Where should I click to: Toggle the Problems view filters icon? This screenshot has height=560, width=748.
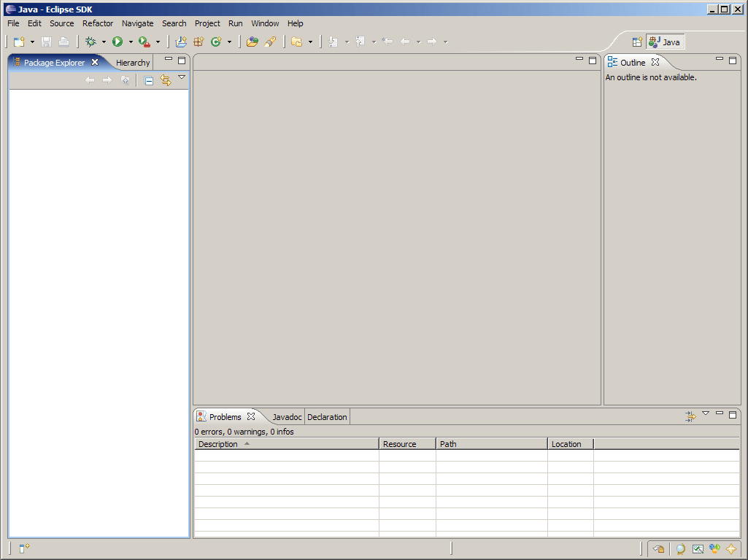(690, 414)
